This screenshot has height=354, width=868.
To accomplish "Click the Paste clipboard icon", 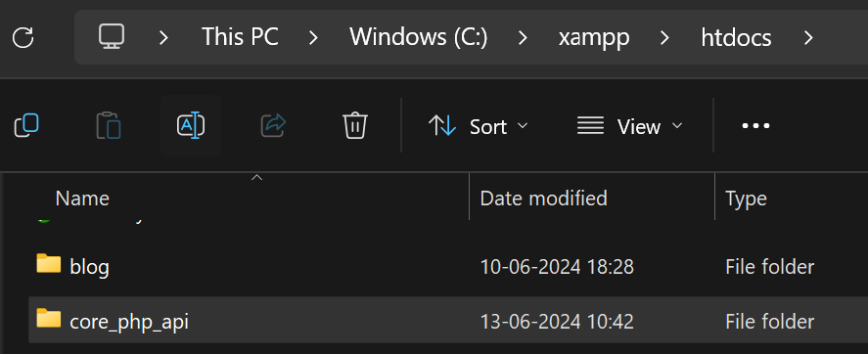I will (x=109, y=125).
